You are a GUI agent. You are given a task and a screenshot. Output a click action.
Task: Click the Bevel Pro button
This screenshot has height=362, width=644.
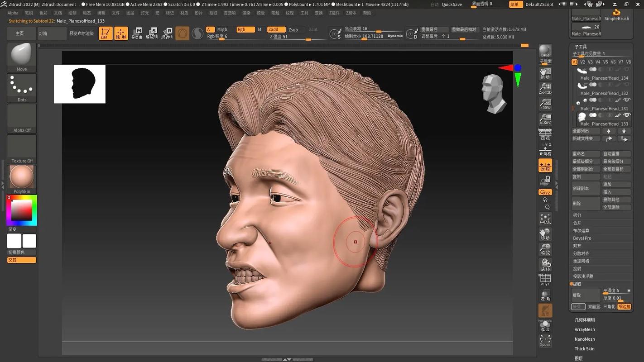(582, 238)
